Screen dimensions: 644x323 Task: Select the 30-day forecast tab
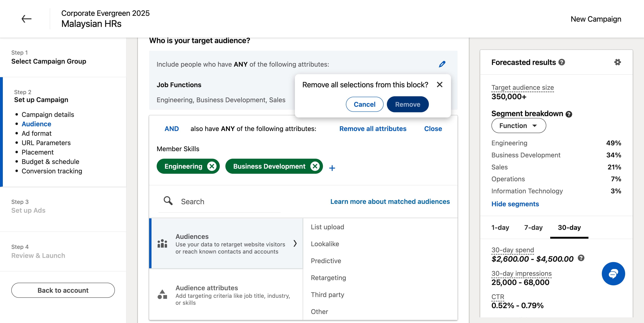[x=569, y=227]
